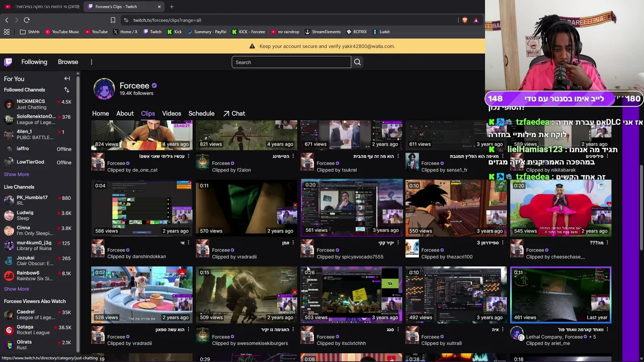Image resolution: width=644 pixels, height=362 pixels.
Task: Play the 586 views clip thumbnail
Action: (x=142, y=208)
